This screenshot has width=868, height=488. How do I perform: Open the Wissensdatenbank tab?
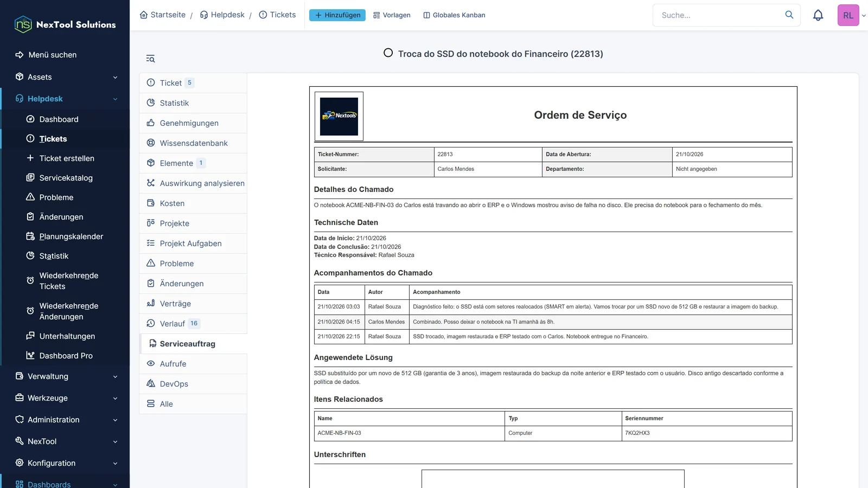pos(193,143)
